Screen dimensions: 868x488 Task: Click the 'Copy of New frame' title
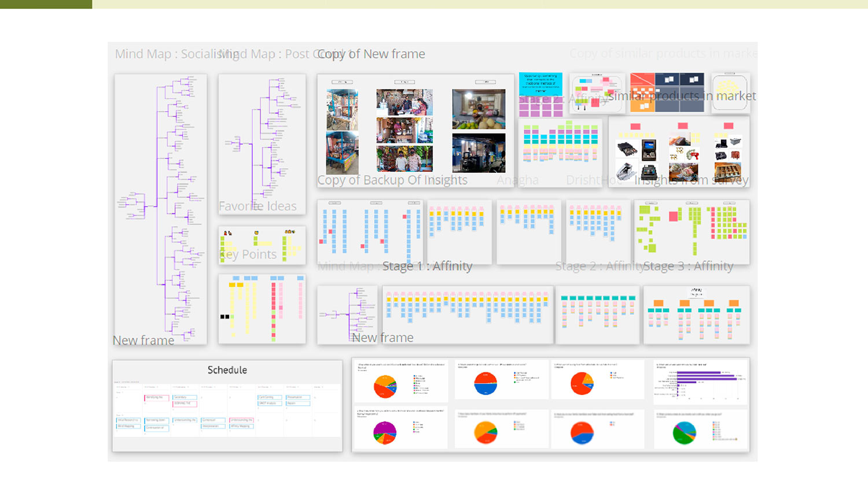(x=371, y=54)
